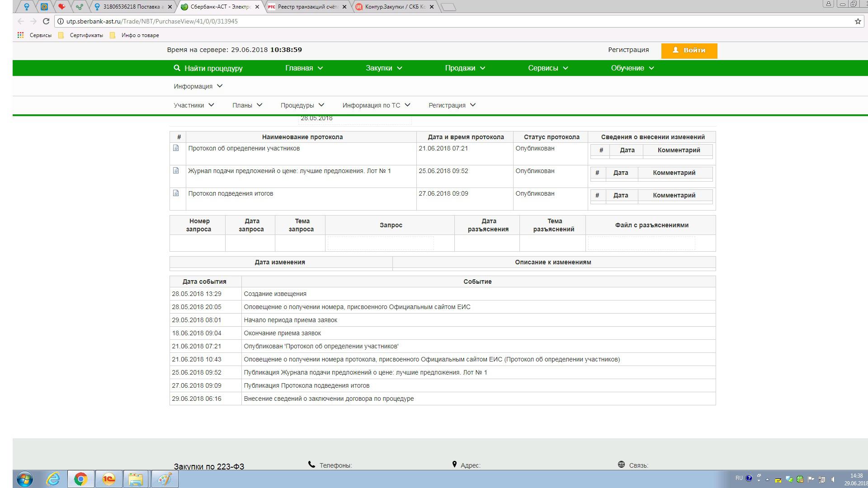Image resolution: width=868 pixels, height=488 pixels.
Task: Click the Регистрация link near Войти
Action: pos(628,50)
